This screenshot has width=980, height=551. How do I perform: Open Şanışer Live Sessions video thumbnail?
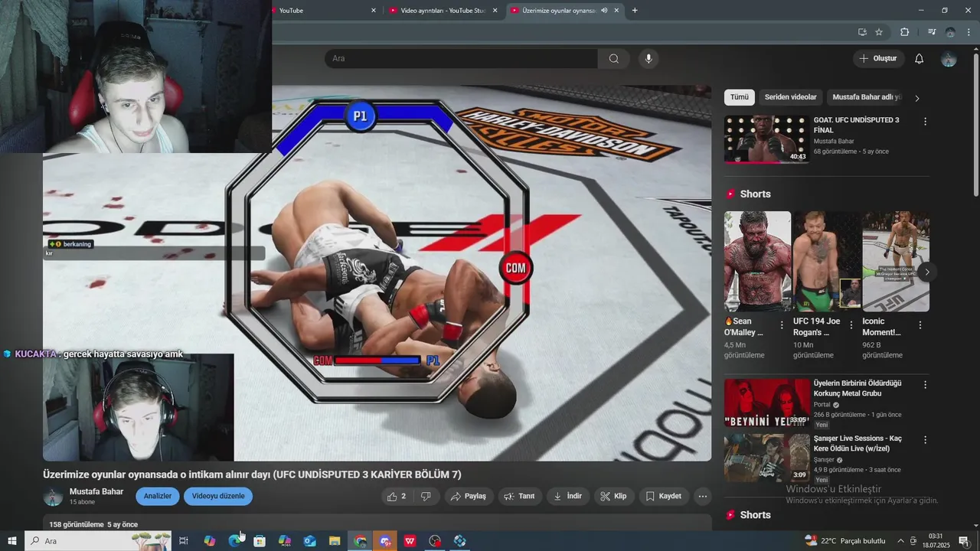tap(767, 458)
